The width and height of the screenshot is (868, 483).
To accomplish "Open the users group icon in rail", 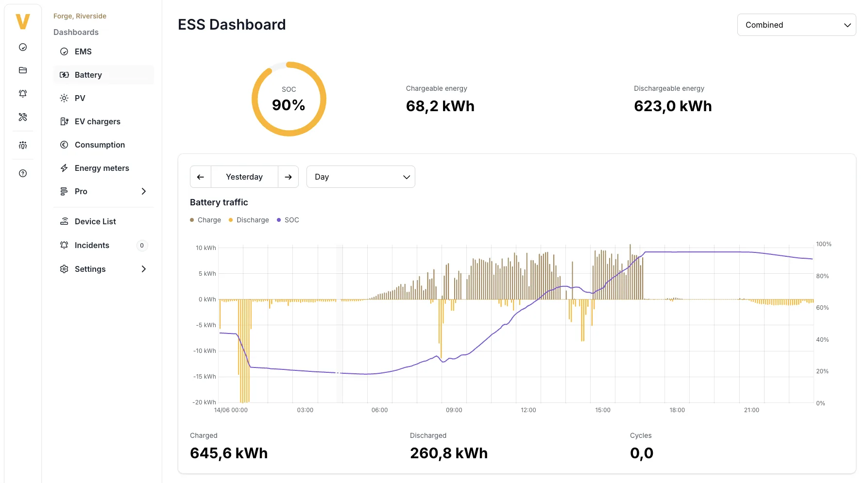I will pos(23,145).
